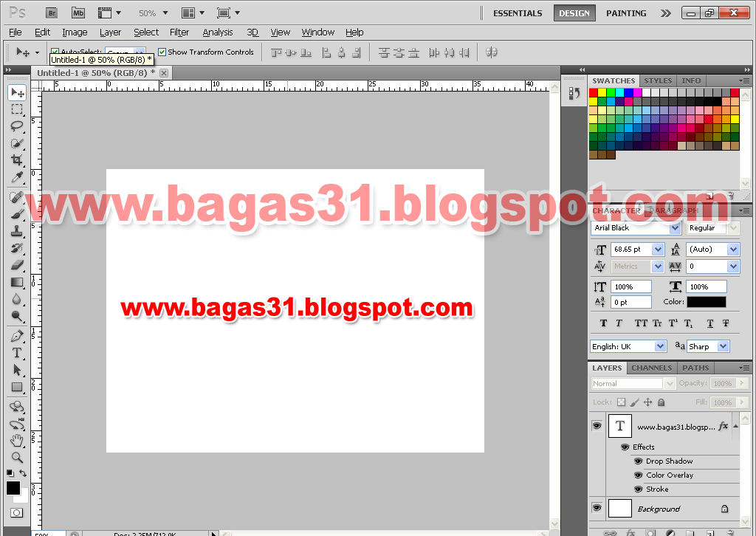This screenshot has height=536, width=756.
Task: Open the Filter menu
Action: point(179,32)
